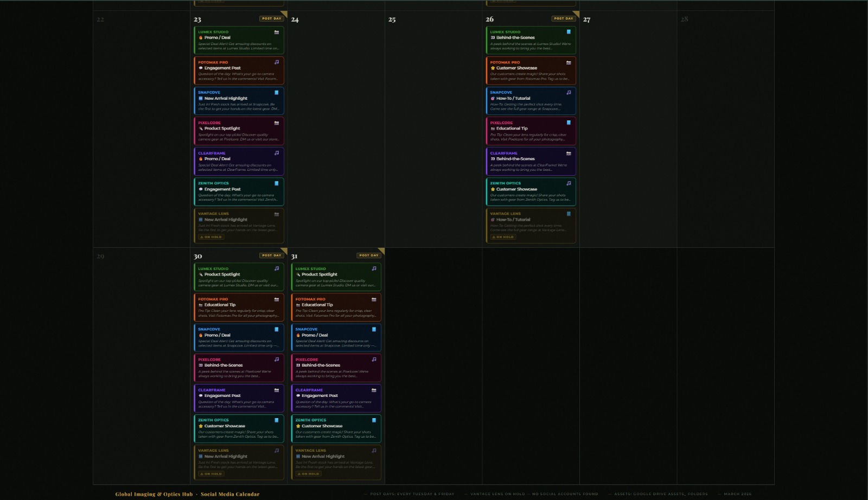Viewport: 868px width, 500px height.
Task: Click the ON HOLD badge on day 23's Vantage Lens card
Action: [211, 237]
